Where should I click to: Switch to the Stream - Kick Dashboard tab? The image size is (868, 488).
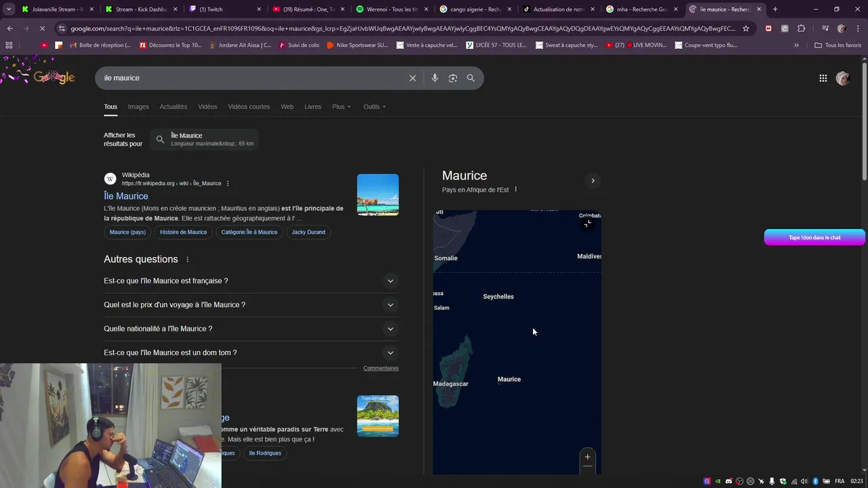pos(141,9)
